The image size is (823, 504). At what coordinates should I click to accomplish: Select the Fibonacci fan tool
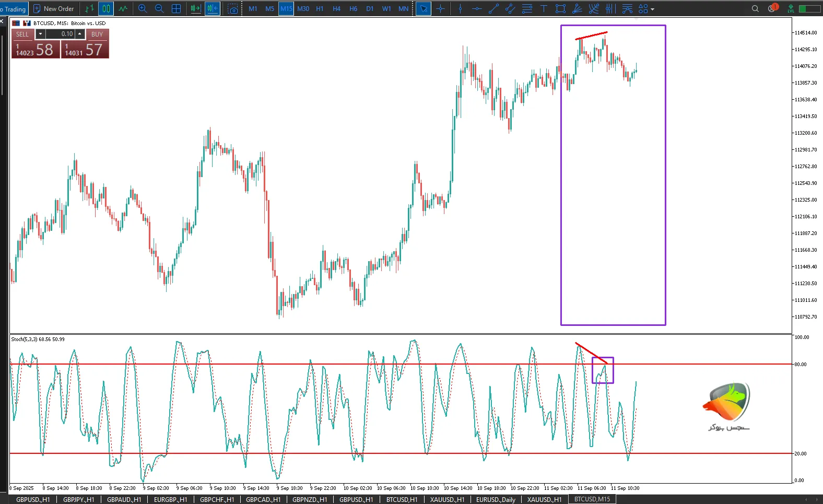click(x=577, y=9)
